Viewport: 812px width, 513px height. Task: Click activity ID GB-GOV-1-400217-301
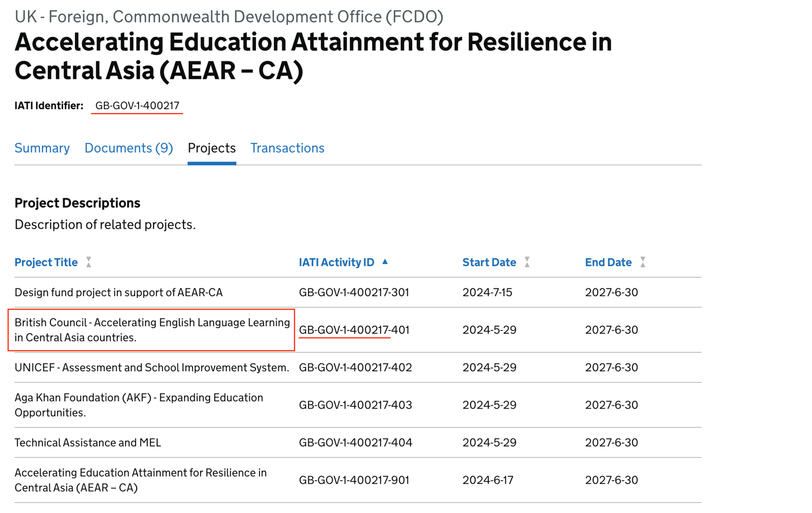point(354,292)
